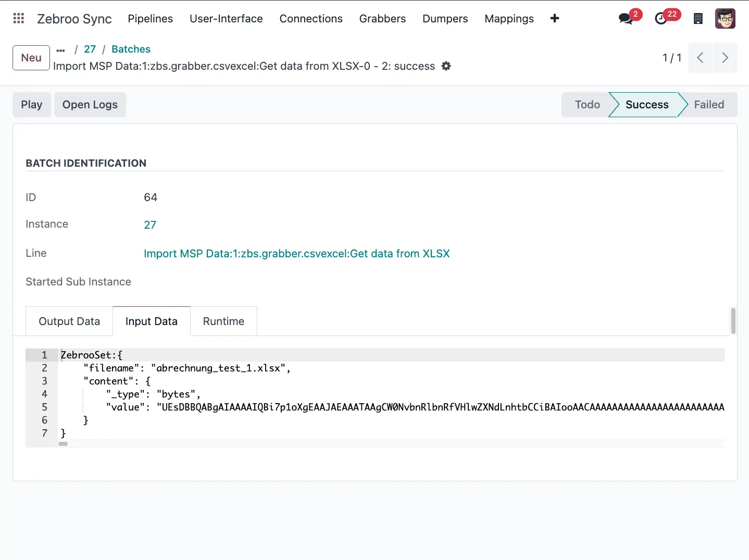
Task: Open the Mappings menu
Action: (509, 19)
